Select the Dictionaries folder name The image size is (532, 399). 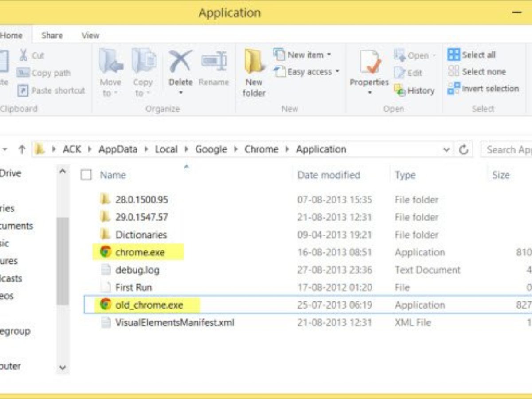(141, 235)
